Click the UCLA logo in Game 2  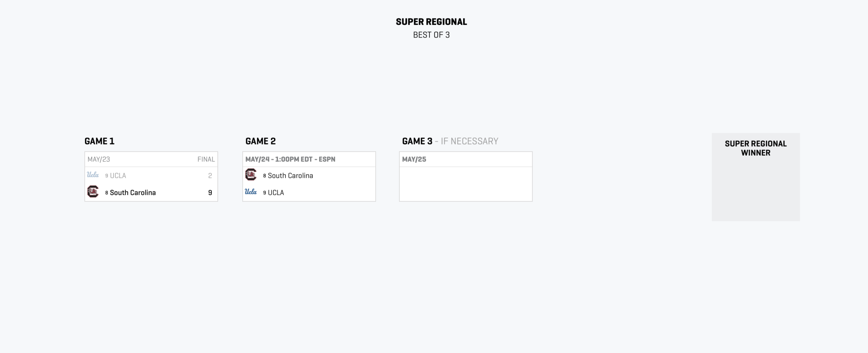click(251, 192)
